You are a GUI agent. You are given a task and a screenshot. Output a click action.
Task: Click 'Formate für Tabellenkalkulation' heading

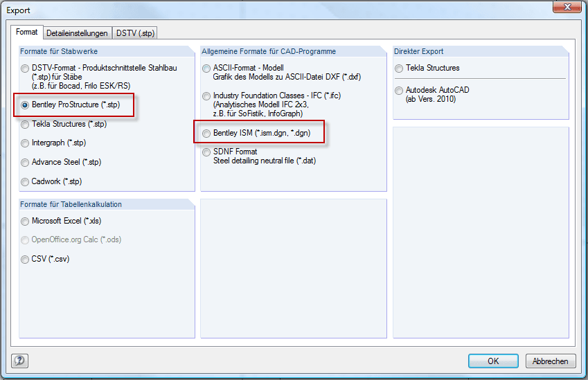(71, 204)
